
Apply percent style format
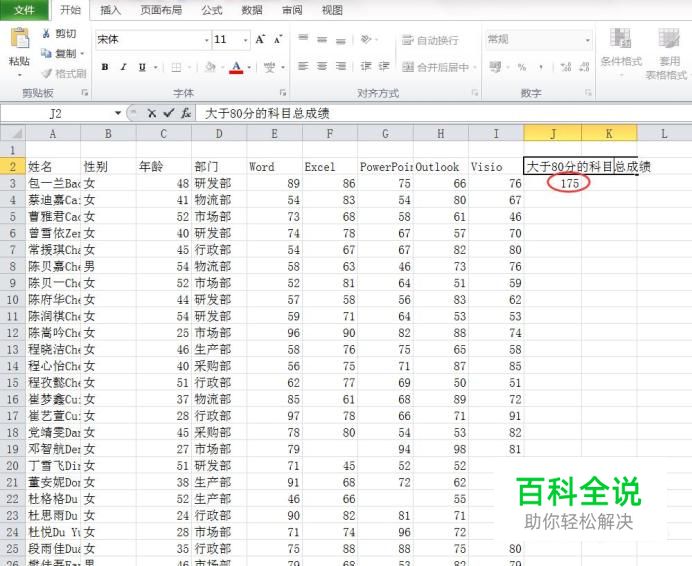click(522, 67)
